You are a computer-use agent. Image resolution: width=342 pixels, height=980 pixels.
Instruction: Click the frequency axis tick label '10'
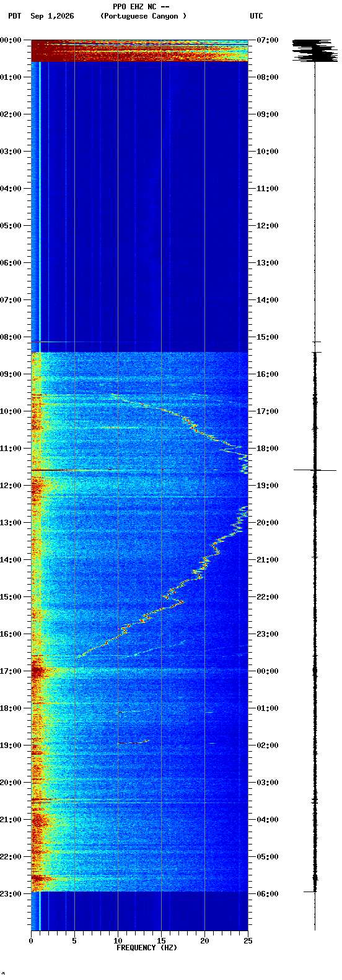tap(118, 941)
